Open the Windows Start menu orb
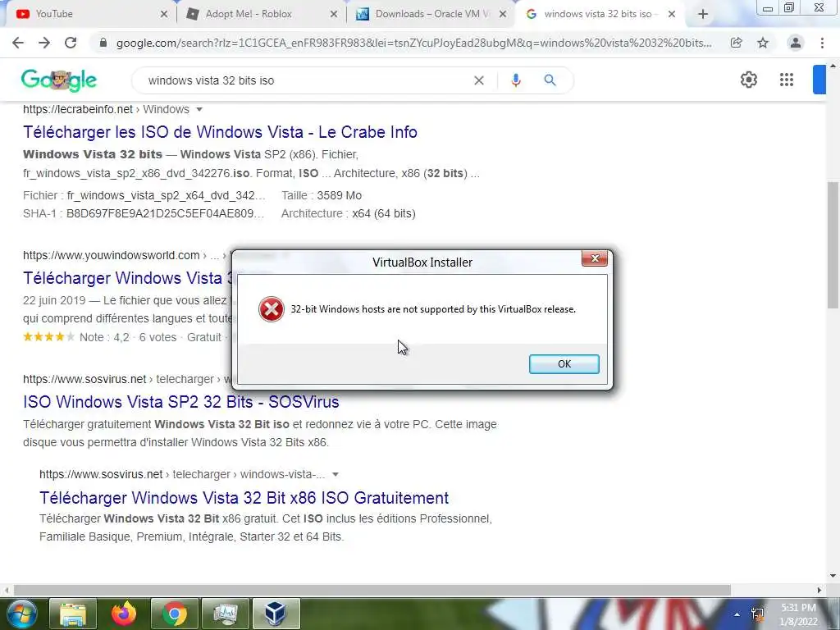The width and height of the screenshot is (840, 630). point(21,614)
